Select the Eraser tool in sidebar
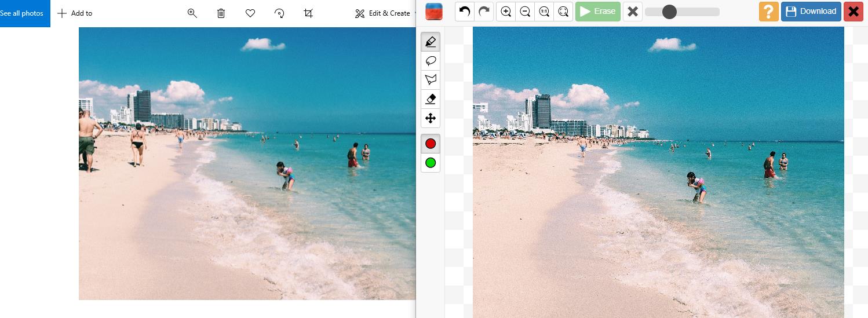The width and height of the screenshot is (868, 318). coord(431,99)
